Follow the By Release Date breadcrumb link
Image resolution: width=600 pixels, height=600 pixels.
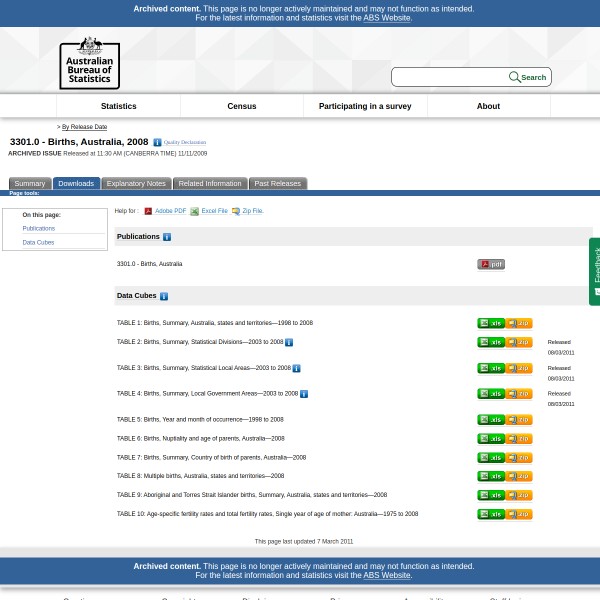[x=84, y=127]
